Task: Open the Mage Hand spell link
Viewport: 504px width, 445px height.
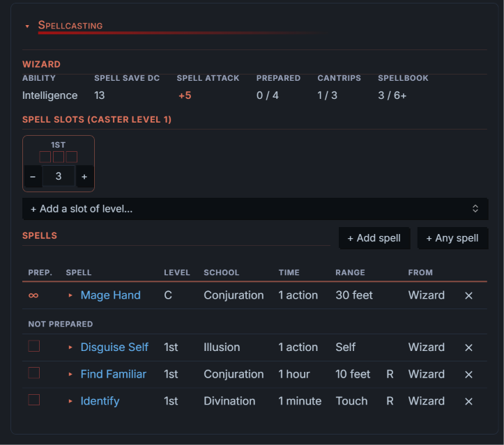Action: click(x=111, y=295)
